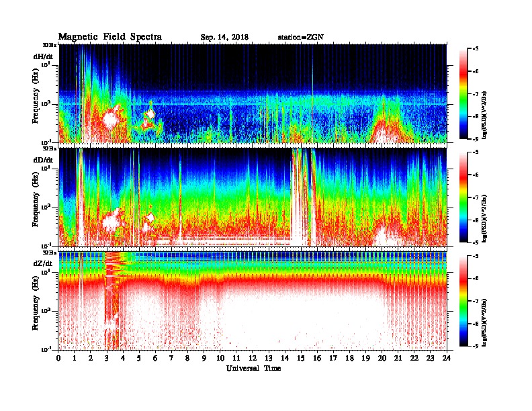The width and height of the screenshot is (532, 411).
Task: Click hour tick "15" on Universal Time axis
Action: pos(301,358)
